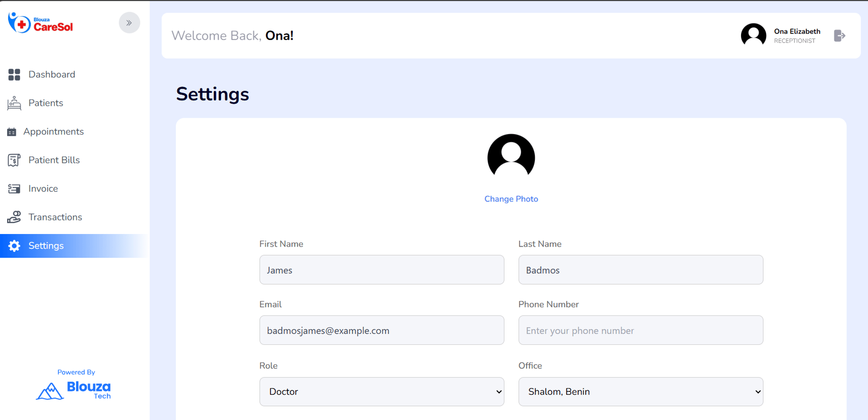Click the Patient Bills receipt icon
868x420 pixels.
click(x=14, y=160)
